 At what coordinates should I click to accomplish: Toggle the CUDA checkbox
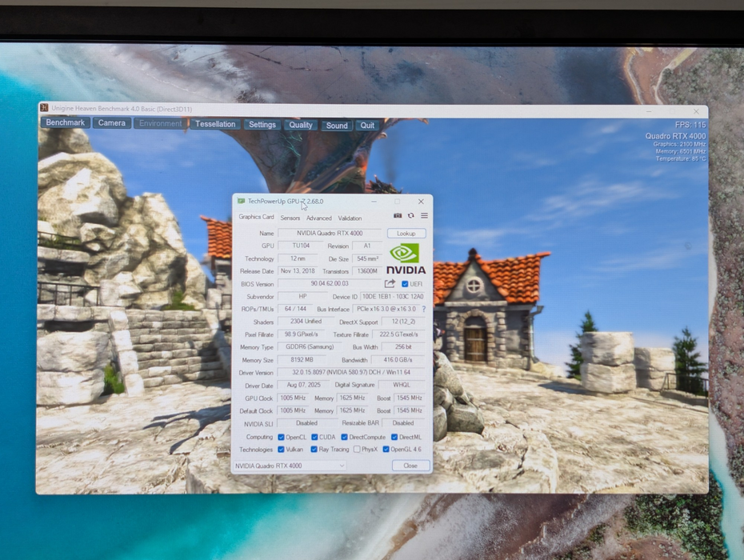click(314, 437)
